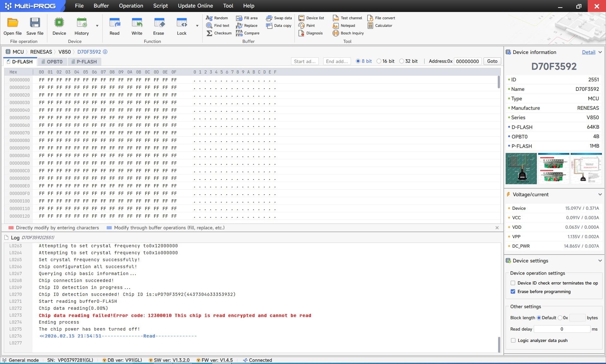Click the Compare buffer icon
The width and height of the screenshot is (606, 364).
click(247, 33)
